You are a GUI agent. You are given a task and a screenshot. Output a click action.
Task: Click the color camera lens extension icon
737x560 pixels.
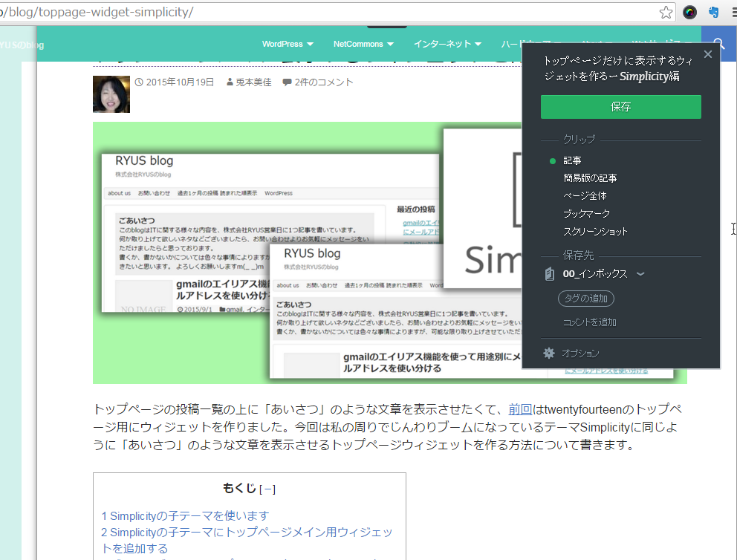[690, 12]
